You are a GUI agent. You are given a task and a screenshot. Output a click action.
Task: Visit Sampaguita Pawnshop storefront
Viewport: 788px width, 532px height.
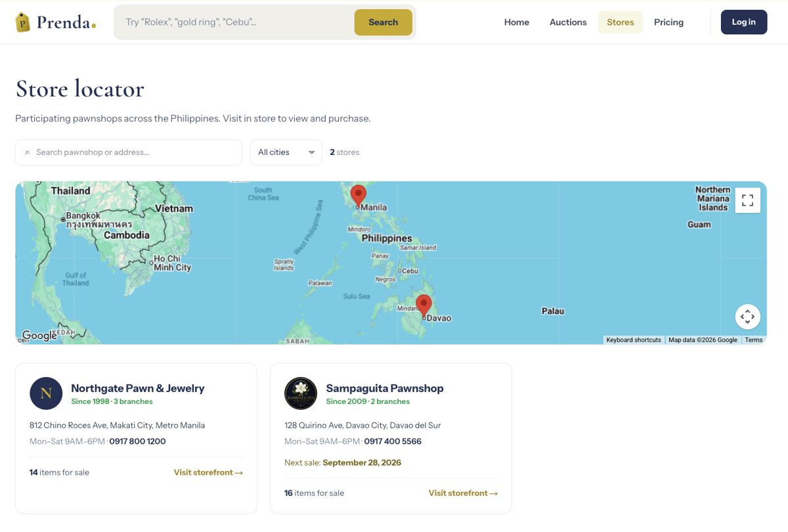464,493
